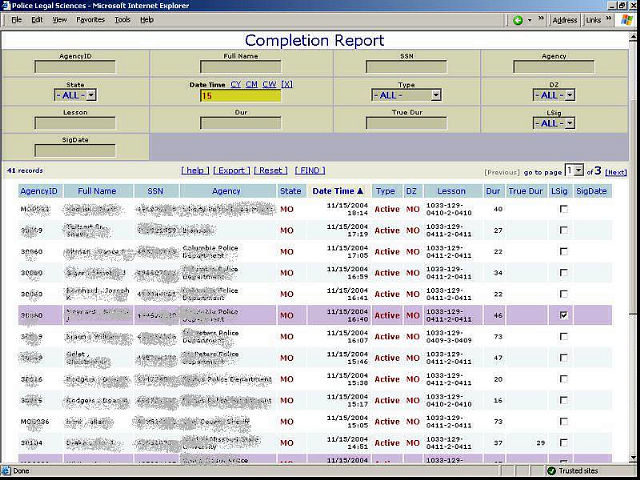Click the yellow Date Time input field
Image resolution: width=640 pixels, height=480 pixels.
pyautogui.click(x=240, y=96)
